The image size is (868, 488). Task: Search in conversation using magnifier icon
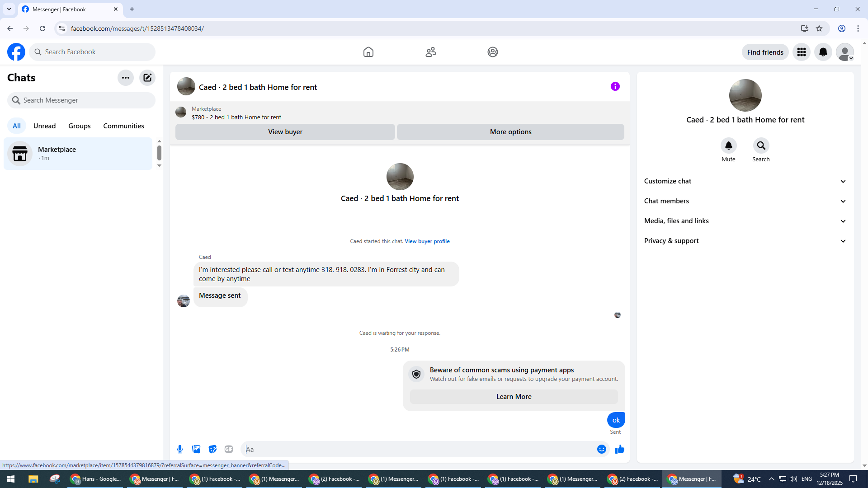[x=761, y=145]
